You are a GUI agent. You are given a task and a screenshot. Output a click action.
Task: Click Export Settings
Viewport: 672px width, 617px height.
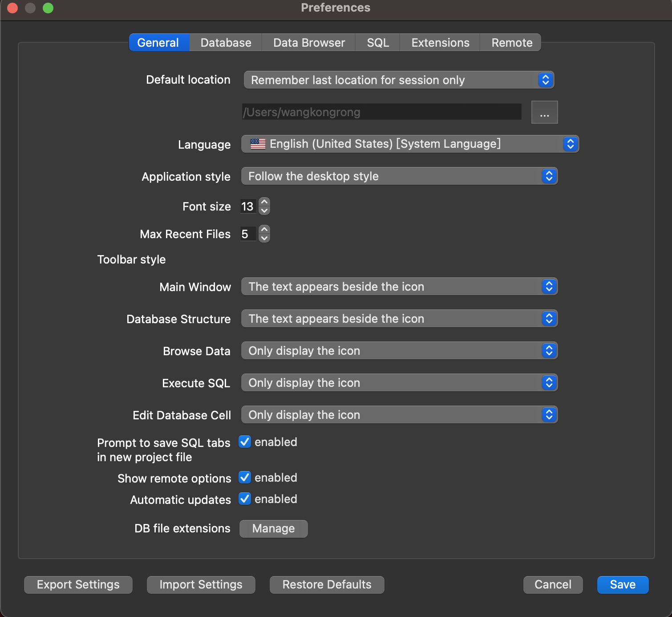coord(78,585)
